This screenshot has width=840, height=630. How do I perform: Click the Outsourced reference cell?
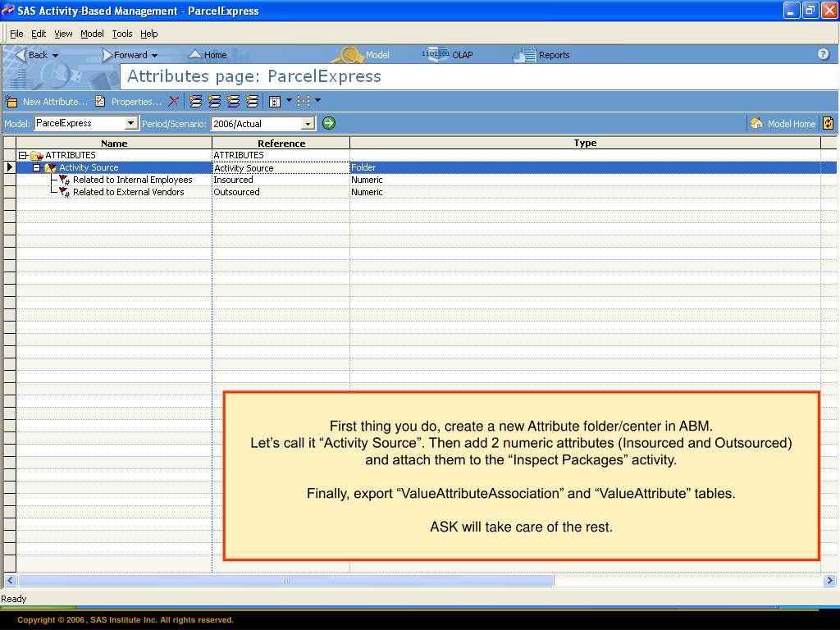tap(281, 192)
